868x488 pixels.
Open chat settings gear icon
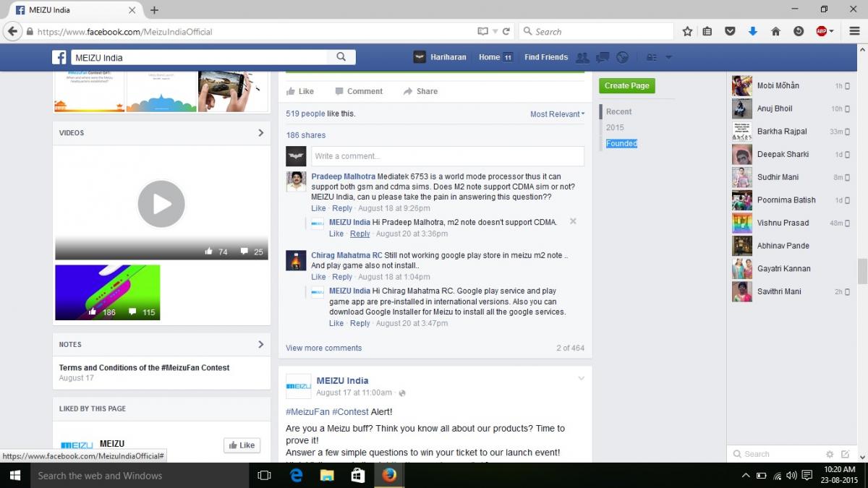pyautogui.click(x=830, y=454)
